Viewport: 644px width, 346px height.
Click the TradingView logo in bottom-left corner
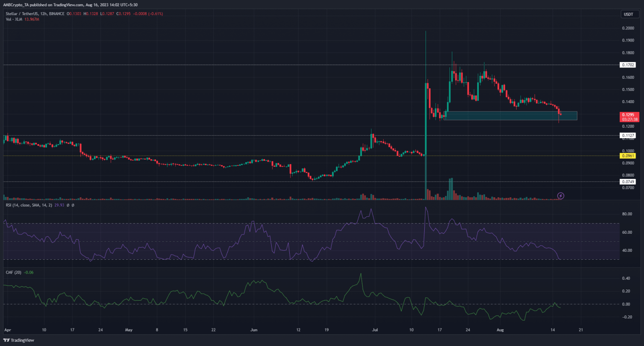[x=19, y=340]
